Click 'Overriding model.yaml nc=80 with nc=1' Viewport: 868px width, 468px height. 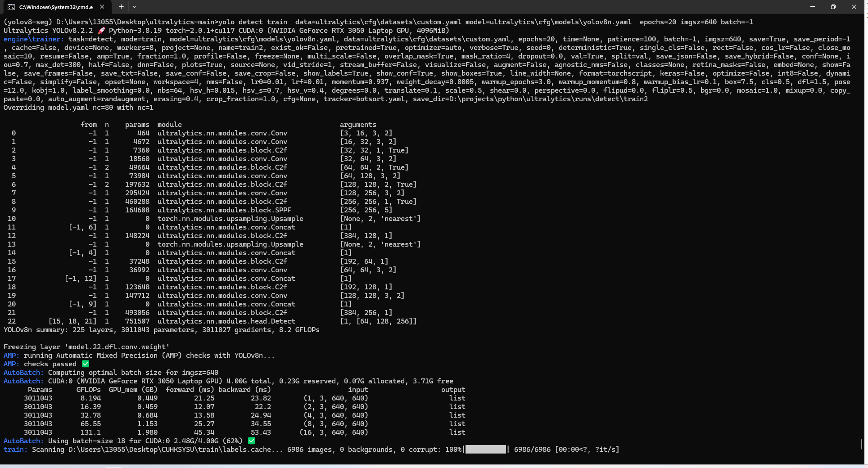tap(78, 108)
